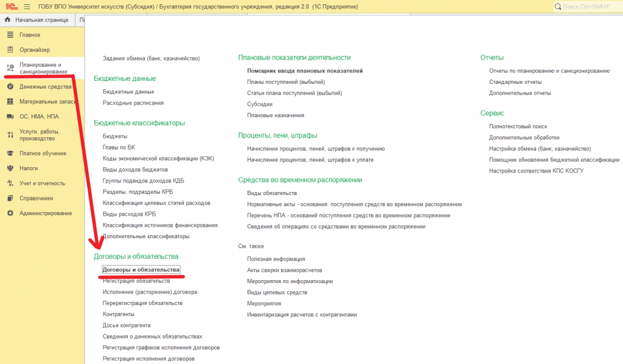Open Субсидии item

point(260,104)
